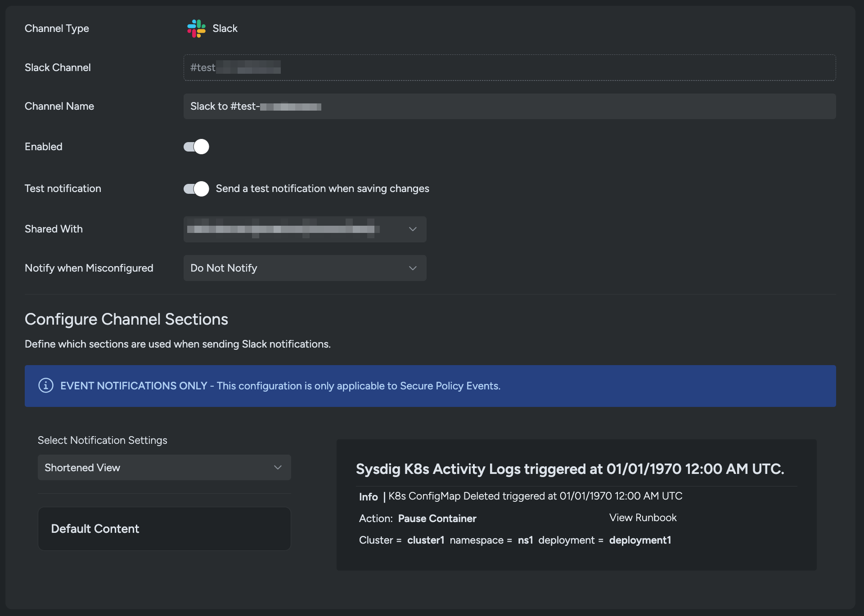
Task: Click the Configure Channel Sections heading
Action: tap(126, 319)
